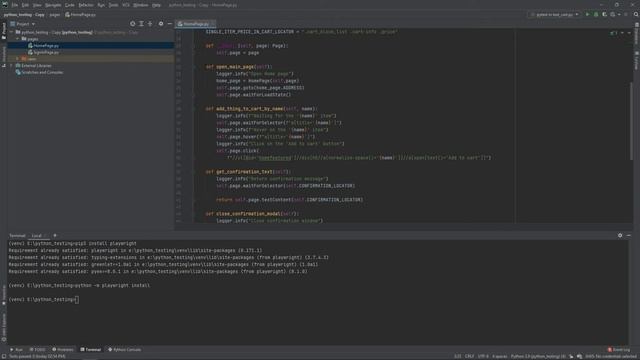Open the Help menu
640x360 pixels.
[x=156, y=5]
